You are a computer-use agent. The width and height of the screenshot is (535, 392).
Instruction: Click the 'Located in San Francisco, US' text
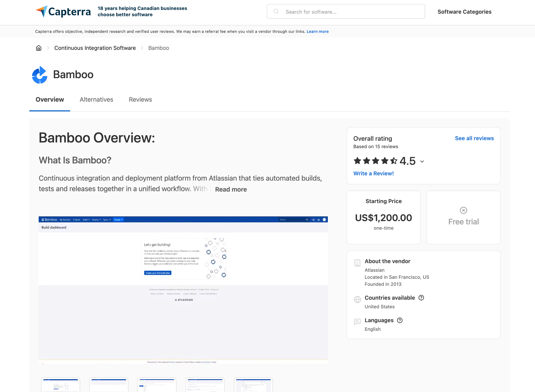[x=397, y=277]
